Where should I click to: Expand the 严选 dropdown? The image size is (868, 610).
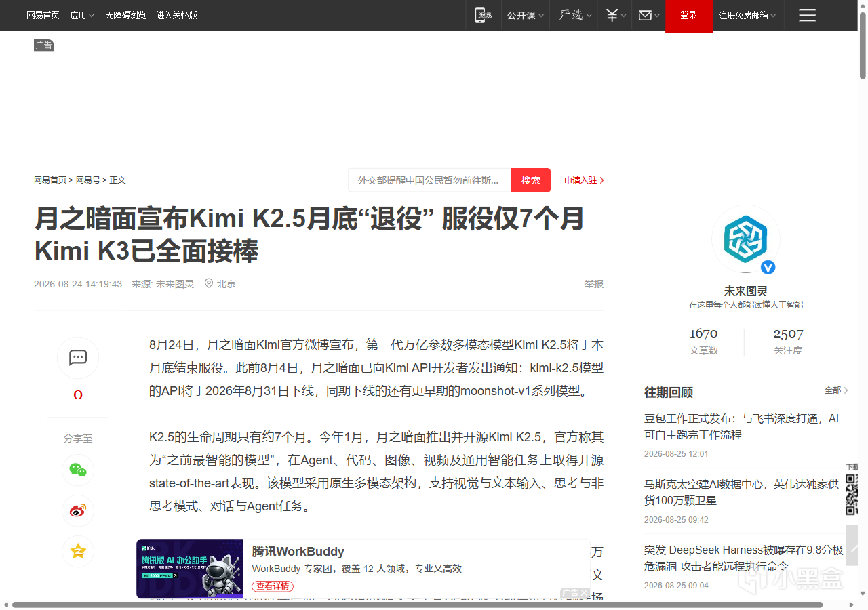(x=575, y=15)
